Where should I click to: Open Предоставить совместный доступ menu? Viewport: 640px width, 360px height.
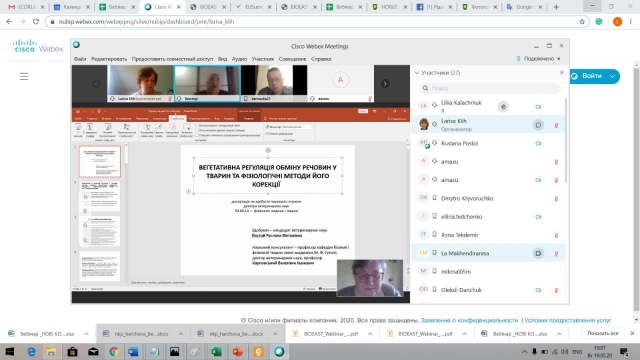click(x=172, y=59)
